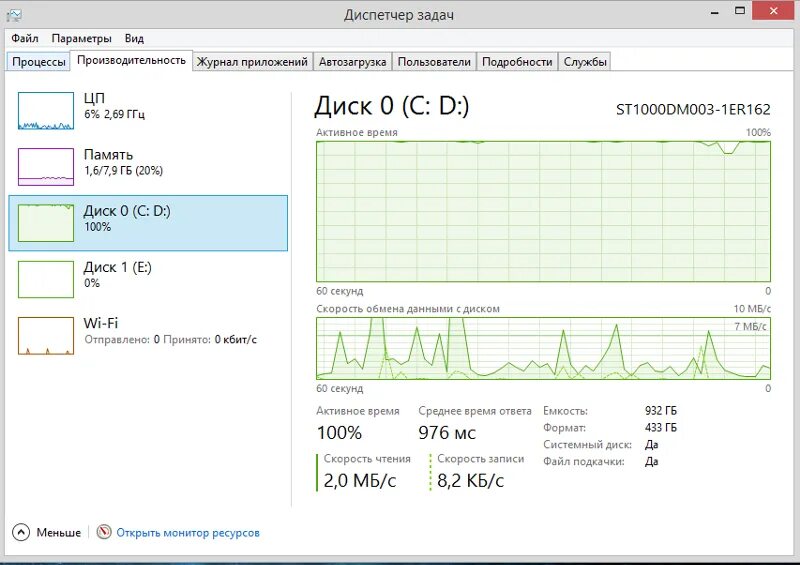Click the Wi-Fi Отправлено/Принято status line

(x=170, y=339)
